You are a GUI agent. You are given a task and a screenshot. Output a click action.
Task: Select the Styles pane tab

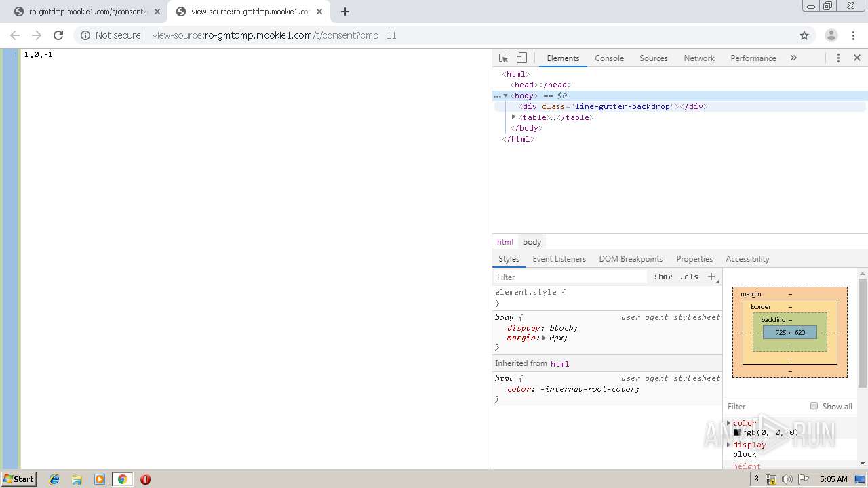(x=509, y=259)
